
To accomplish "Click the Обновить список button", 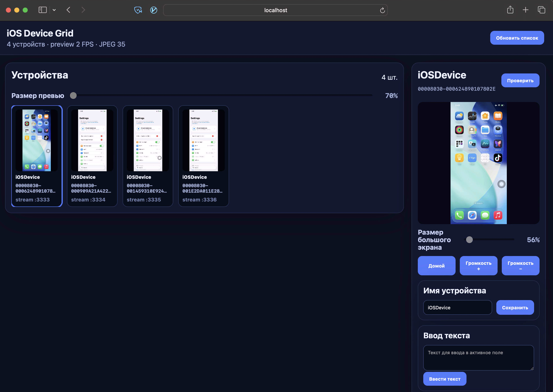I will tap(517, 38).
